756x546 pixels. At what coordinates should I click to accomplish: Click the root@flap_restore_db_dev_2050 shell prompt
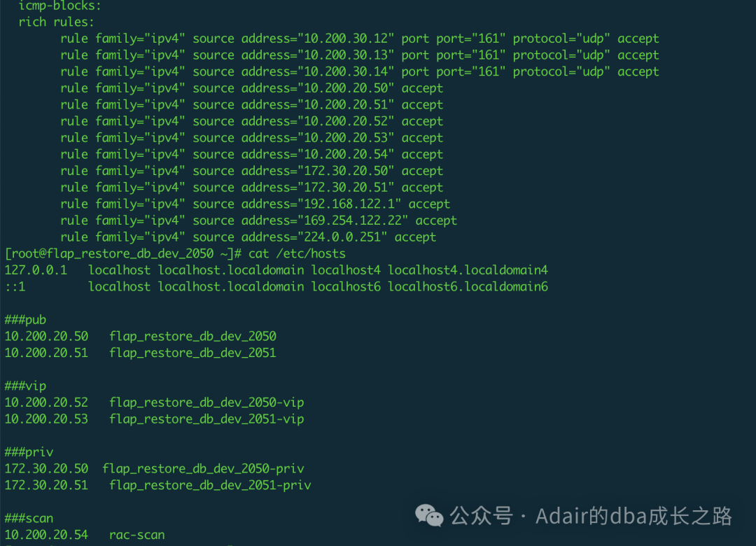click(123, 253)
